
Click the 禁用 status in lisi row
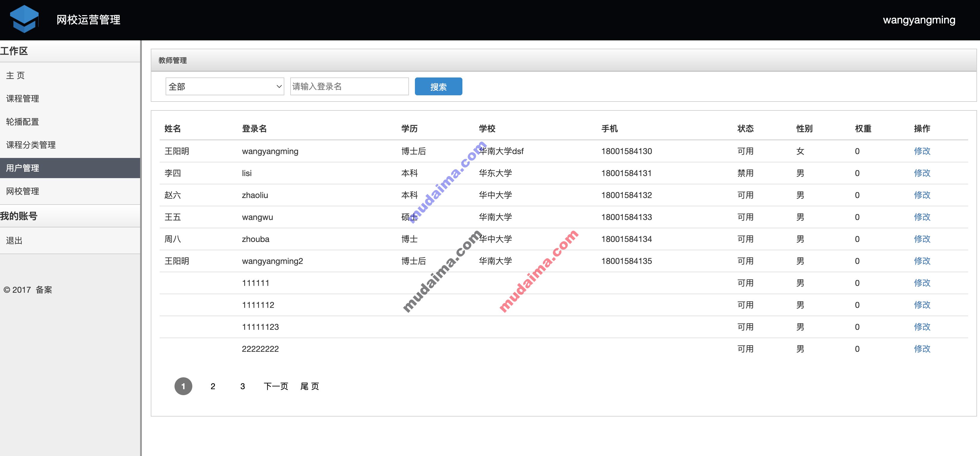745,173
